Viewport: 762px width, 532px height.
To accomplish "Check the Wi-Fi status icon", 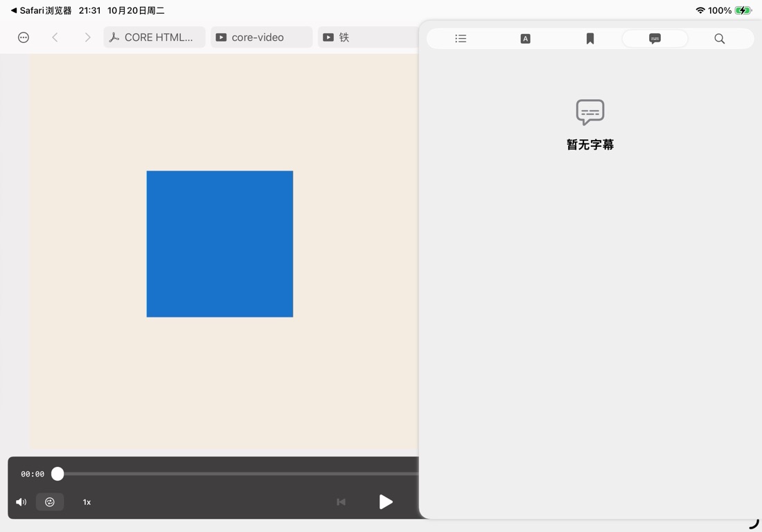I will tap(700, 10).
